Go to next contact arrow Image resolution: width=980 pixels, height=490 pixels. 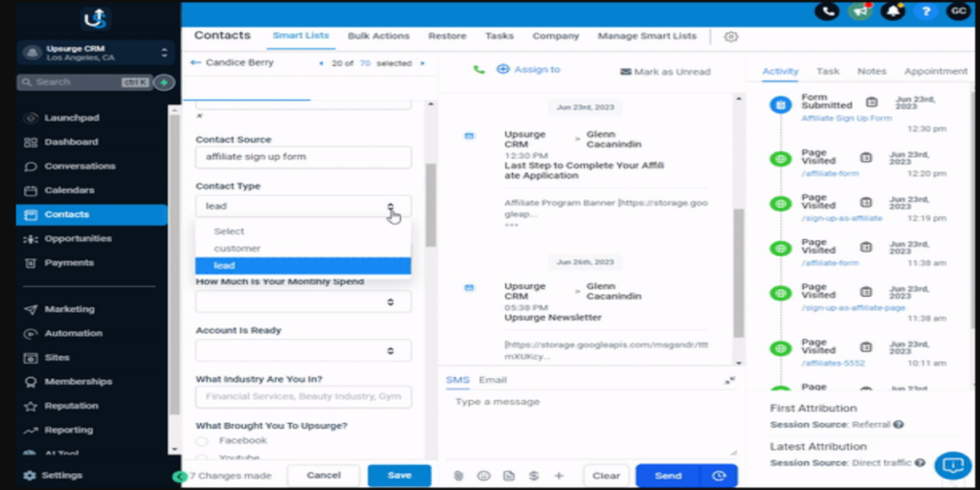(x=422, y=63)
